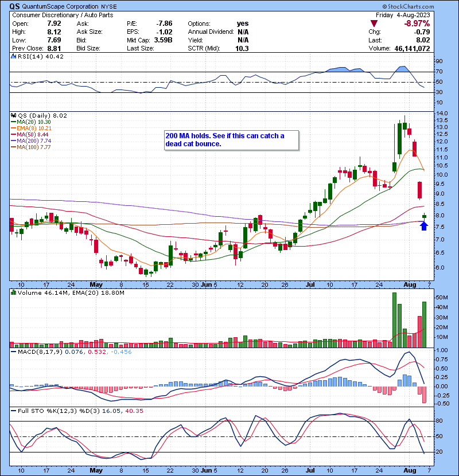This screenshot has height=476, width=459.
Task: Click the candlestick icon beside QS (Daily)
Action: [x=13, y=116]
